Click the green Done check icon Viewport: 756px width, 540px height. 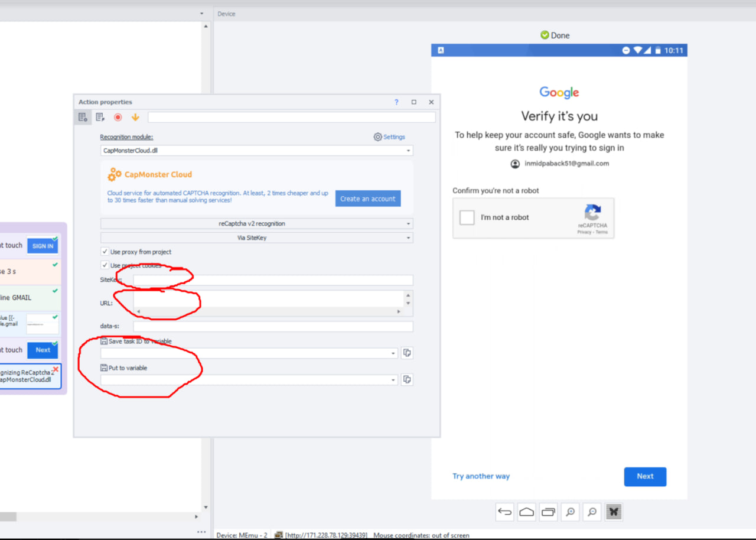(x=545, y=35)
